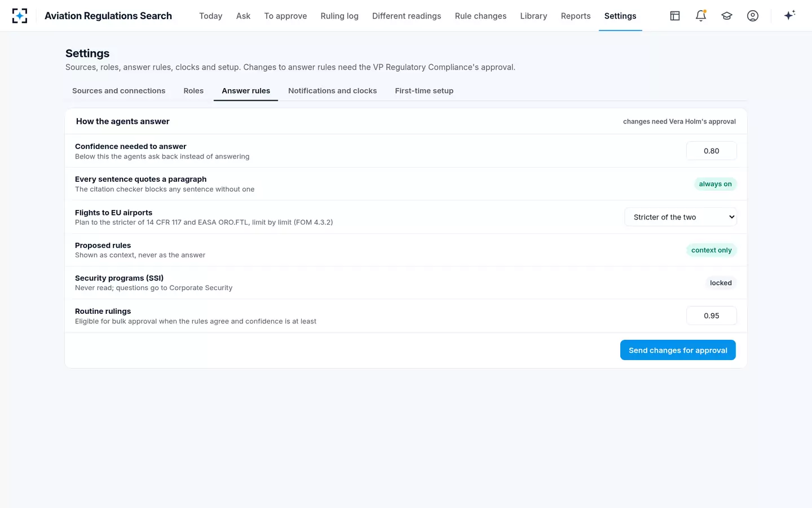View the Reports page

point(576,16)
